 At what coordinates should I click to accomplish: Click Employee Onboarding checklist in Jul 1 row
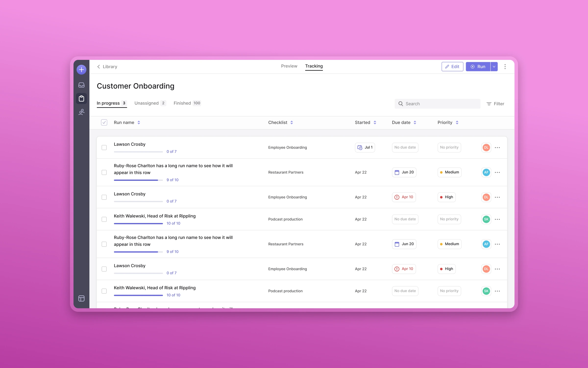click(x=287, y=147)
